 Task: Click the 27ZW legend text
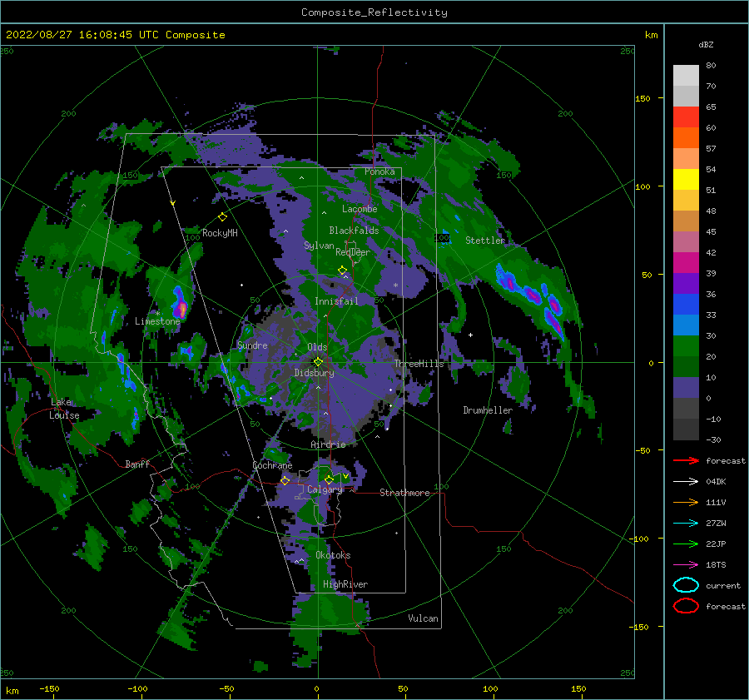tap(716, 524)
